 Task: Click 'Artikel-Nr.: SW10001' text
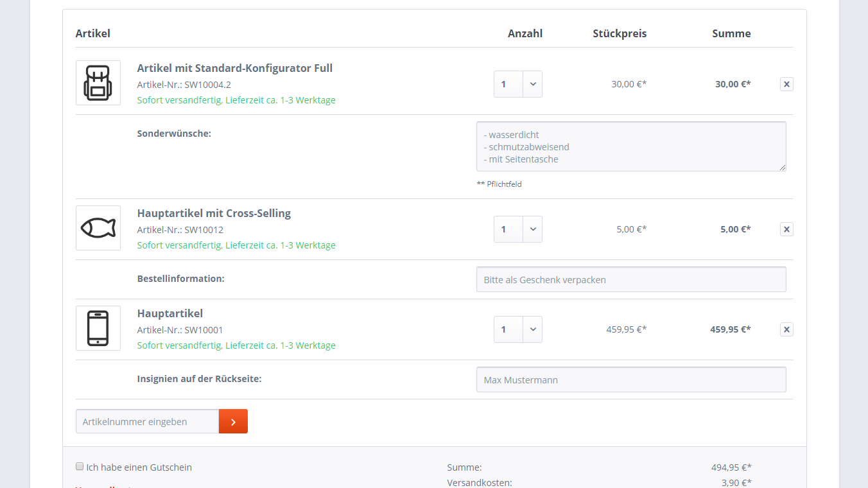click(180, 330)
